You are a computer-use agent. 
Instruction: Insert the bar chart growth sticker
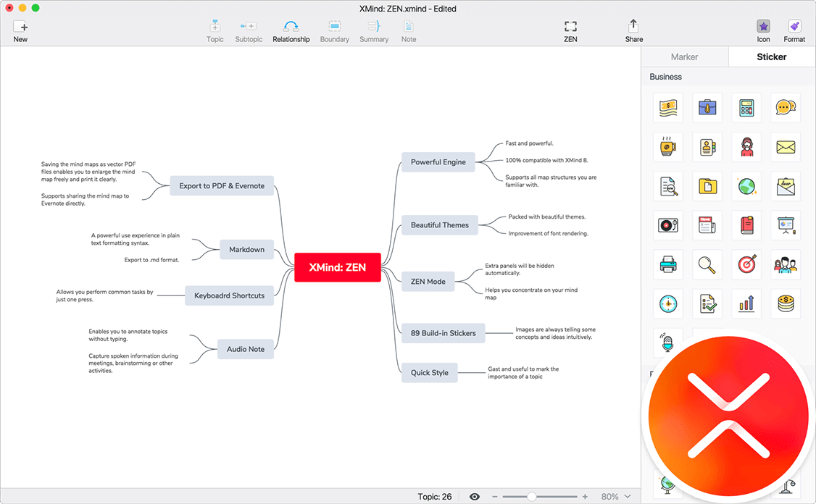(x=746, y=303)
